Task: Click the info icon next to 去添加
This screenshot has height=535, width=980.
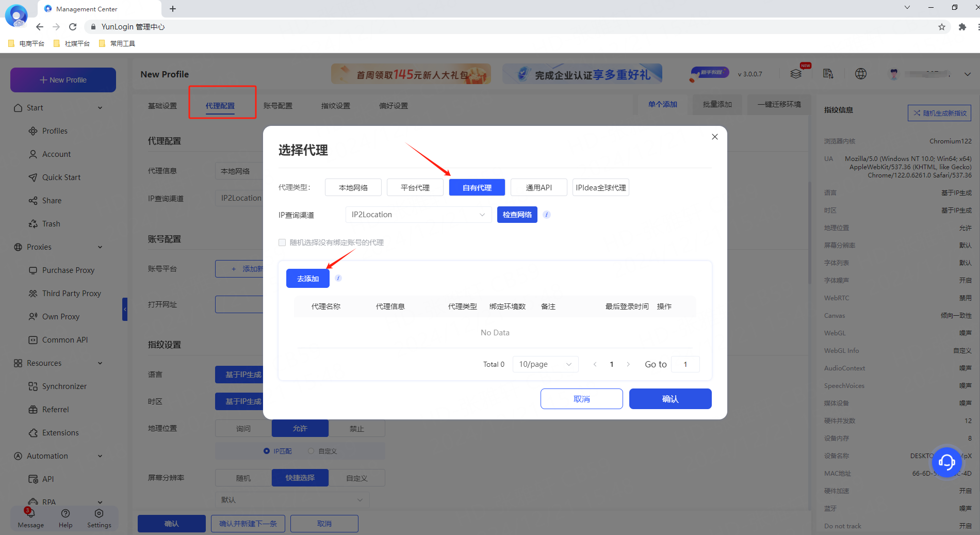Action: (338, 278)
